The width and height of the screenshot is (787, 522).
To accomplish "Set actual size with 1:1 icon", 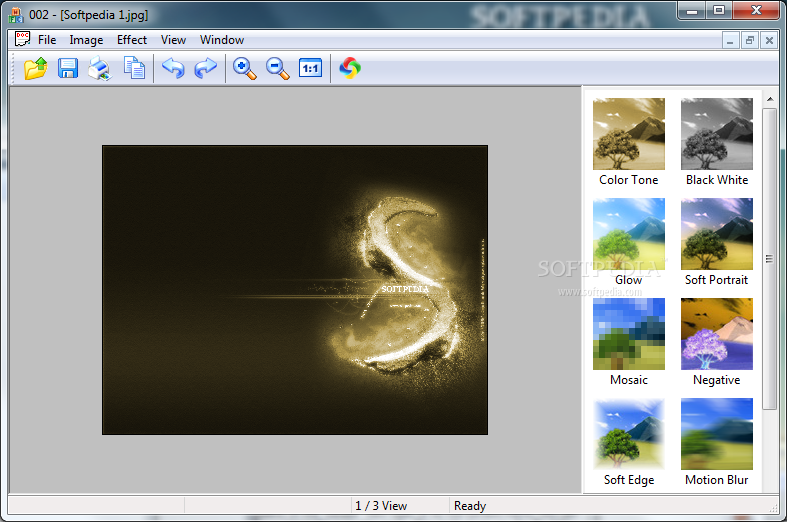I will pyautogui.click(x=310, y=68).
